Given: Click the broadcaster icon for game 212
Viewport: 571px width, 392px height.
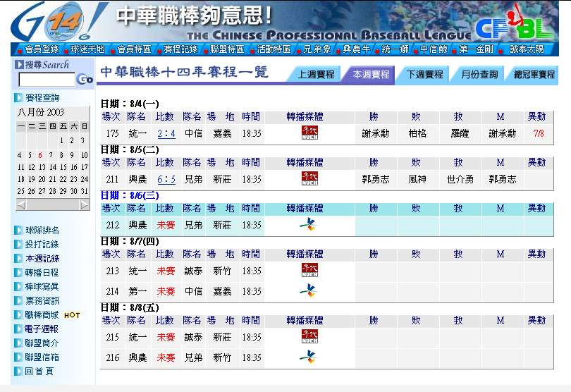Looking at the screenshot, I should pos(309,224).
